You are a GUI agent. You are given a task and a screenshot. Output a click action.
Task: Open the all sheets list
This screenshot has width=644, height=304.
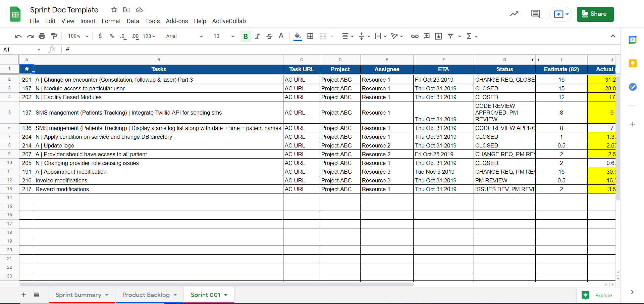(x=37, y=295)
